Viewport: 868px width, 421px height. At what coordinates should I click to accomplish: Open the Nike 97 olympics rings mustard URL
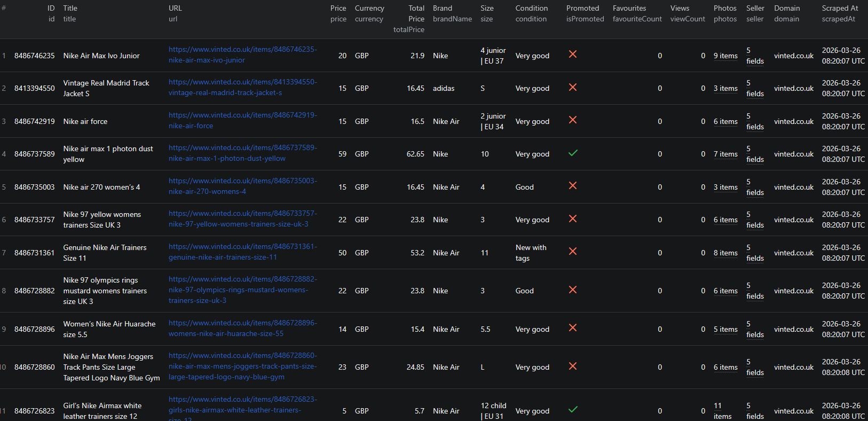(242, 290)
